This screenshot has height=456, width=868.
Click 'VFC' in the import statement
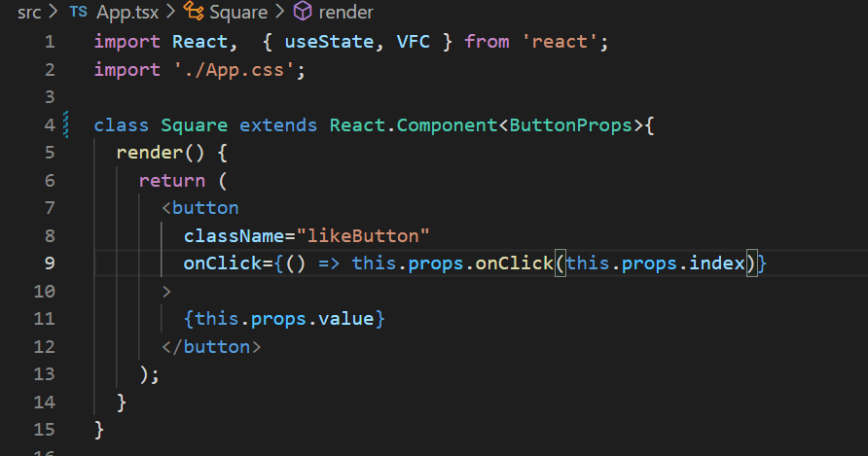[413, 42]
